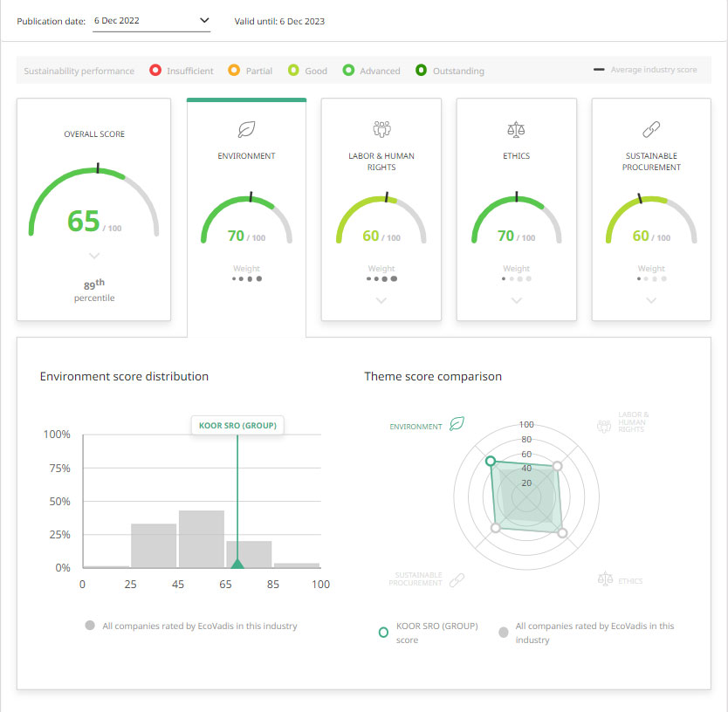Click the Sustainable Procurement weight dots
The image size is (728, 712).
coord(651,279)
